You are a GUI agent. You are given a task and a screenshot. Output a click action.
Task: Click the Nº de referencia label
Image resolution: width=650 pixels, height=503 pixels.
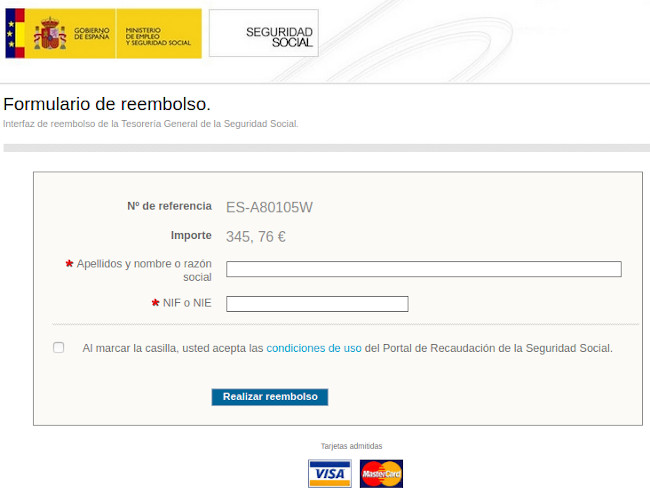169,206
